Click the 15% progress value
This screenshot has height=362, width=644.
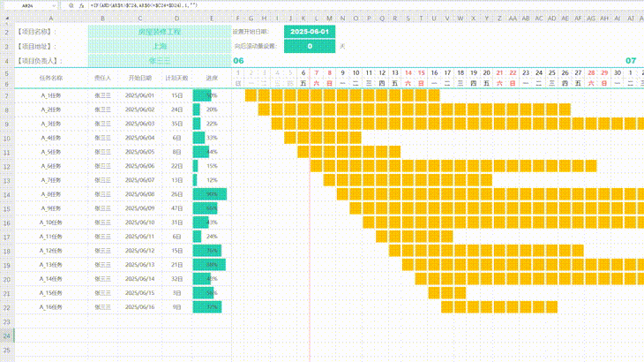click(x=212, y=166)
